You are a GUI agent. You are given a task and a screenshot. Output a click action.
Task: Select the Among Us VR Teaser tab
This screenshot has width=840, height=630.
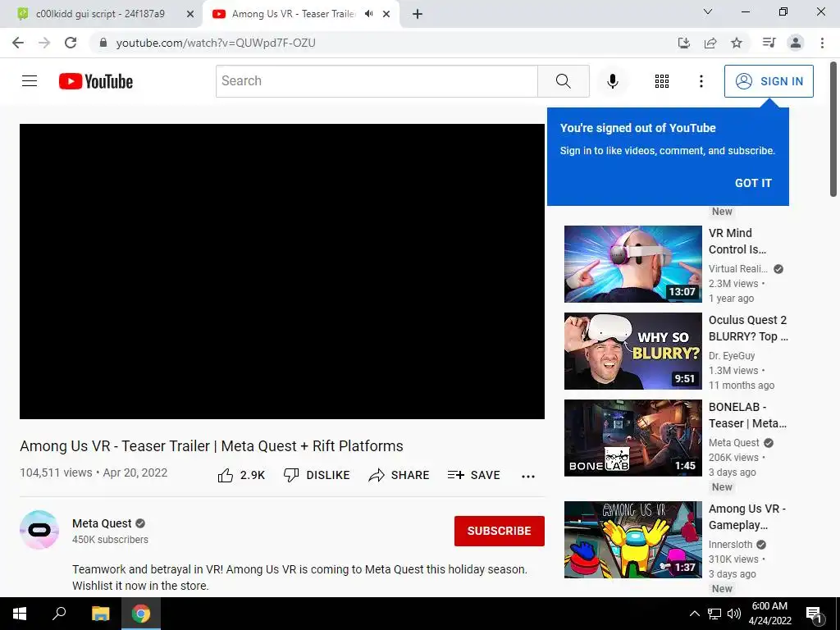point(294,14)
